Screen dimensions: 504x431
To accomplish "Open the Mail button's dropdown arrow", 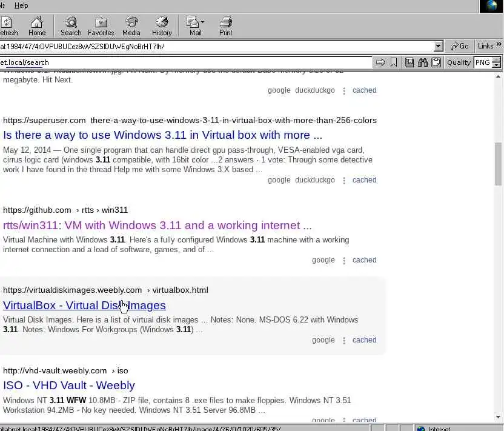I will click(202, 22).
